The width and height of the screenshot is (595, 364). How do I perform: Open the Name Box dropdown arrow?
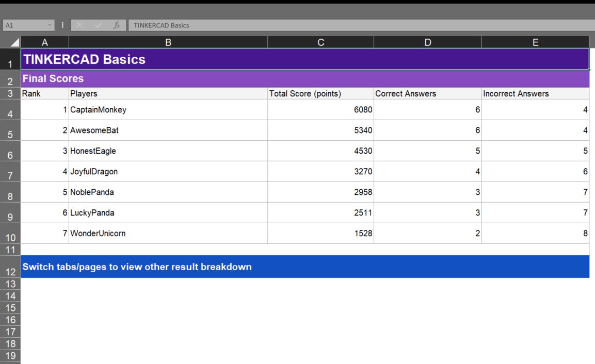pos(50,25)
